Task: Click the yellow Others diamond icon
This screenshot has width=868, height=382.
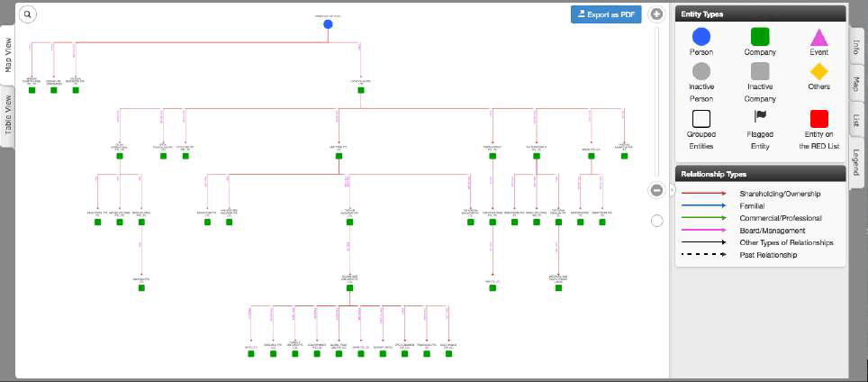Action: tap(818, 71)
